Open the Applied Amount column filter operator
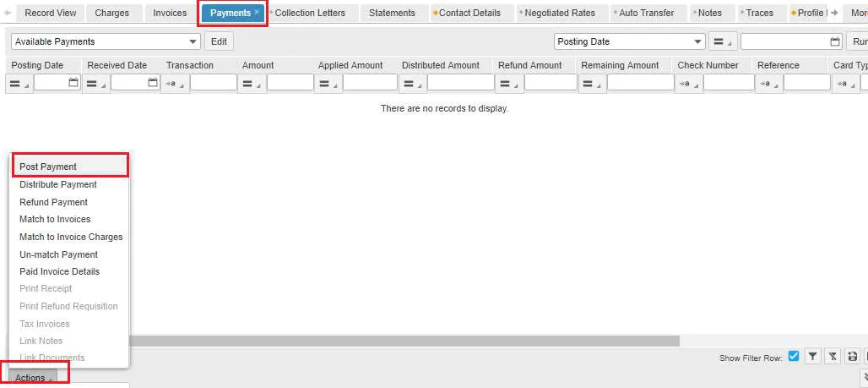The height and width of the screenshot is (388, 868). point(328,83)
